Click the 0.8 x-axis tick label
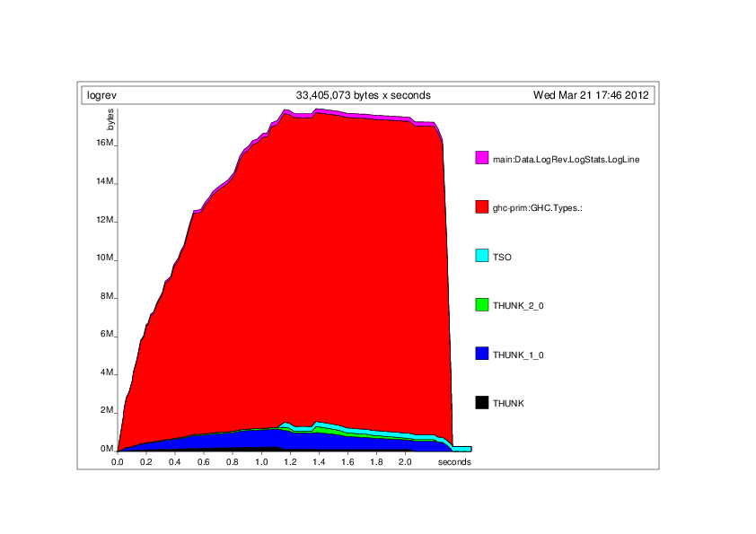This screenshot has height=534, width=756. 233,462
